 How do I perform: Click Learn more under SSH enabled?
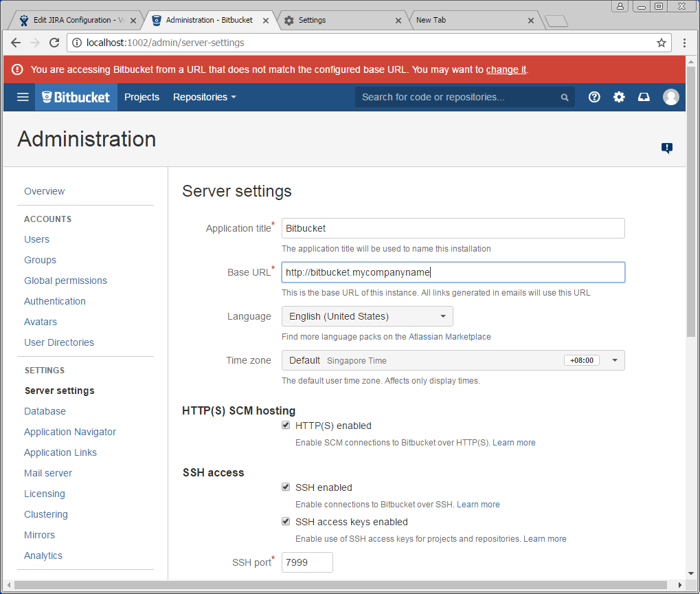(478, 504)
